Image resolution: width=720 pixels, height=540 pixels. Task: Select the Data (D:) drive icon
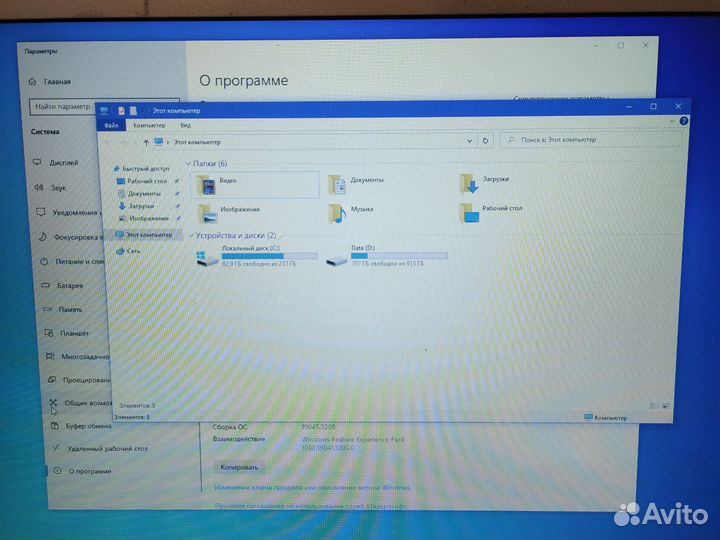337,261
